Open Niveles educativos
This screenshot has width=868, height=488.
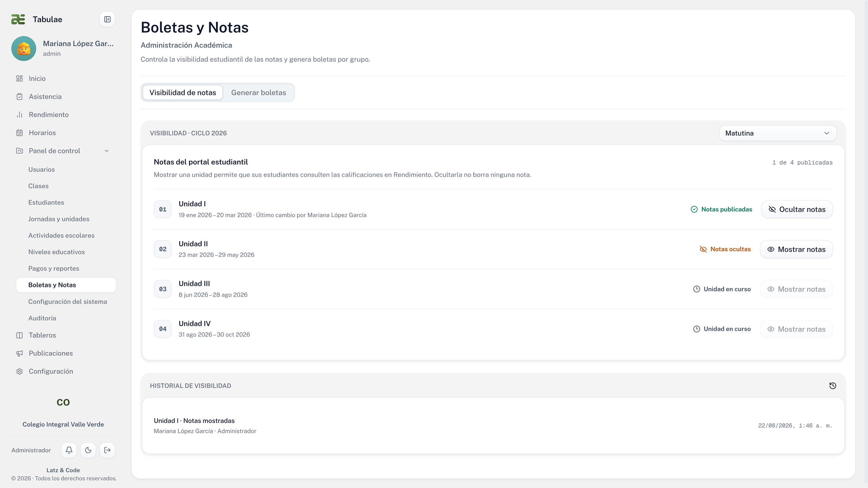pos(66,252)
